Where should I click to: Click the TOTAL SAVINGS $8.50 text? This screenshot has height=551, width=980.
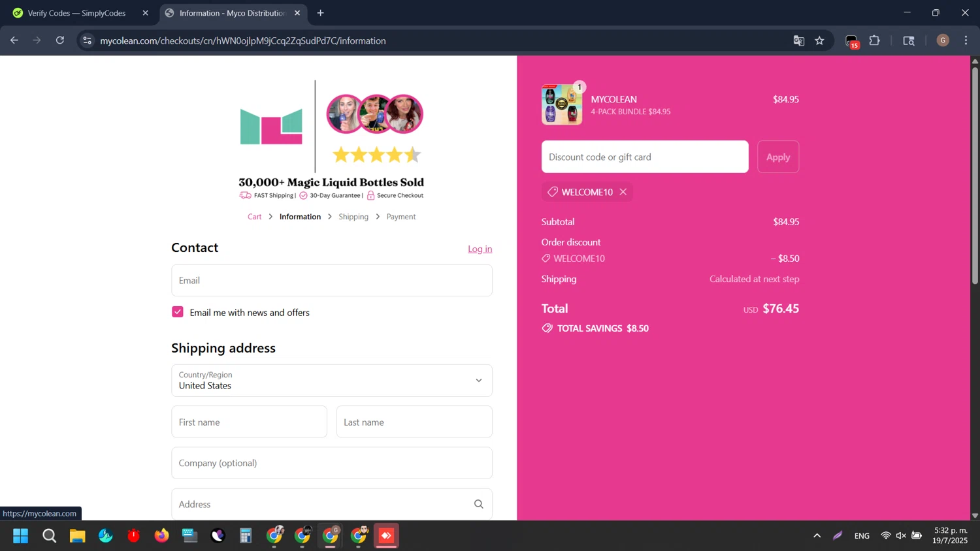[x=603, y=328]
